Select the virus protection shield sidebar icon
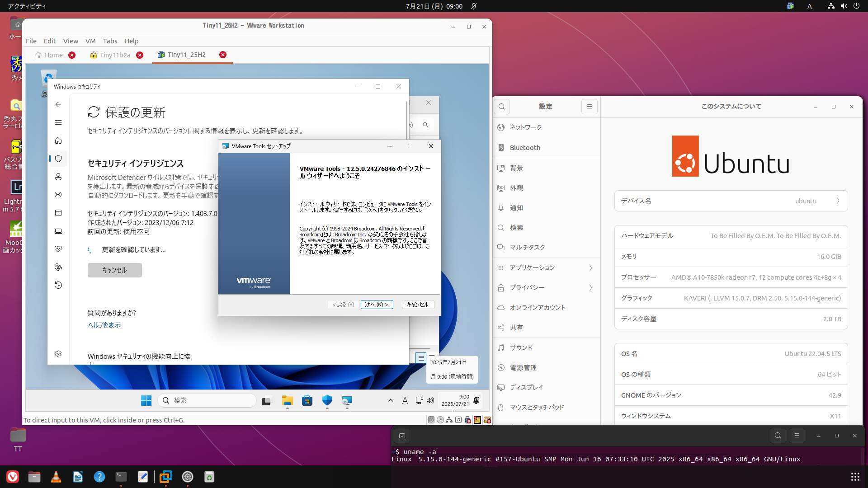868x488 pixels. point(58,159)
